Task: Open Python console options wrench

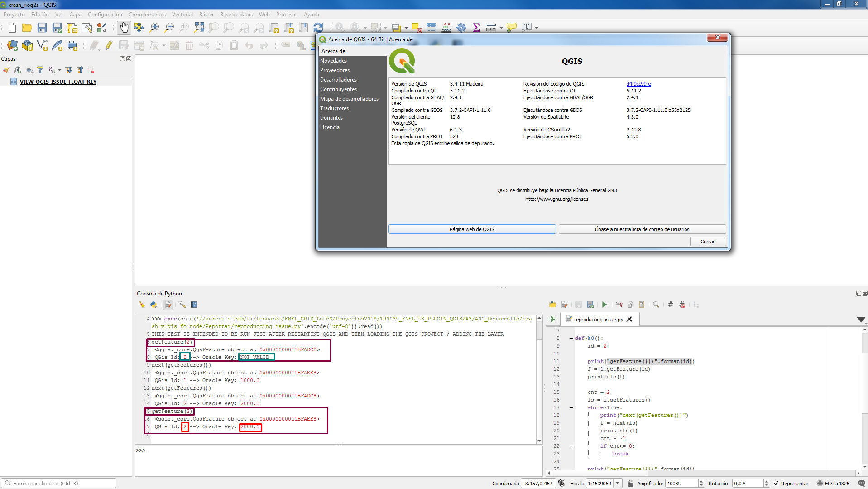Action: tap(182, 305)
